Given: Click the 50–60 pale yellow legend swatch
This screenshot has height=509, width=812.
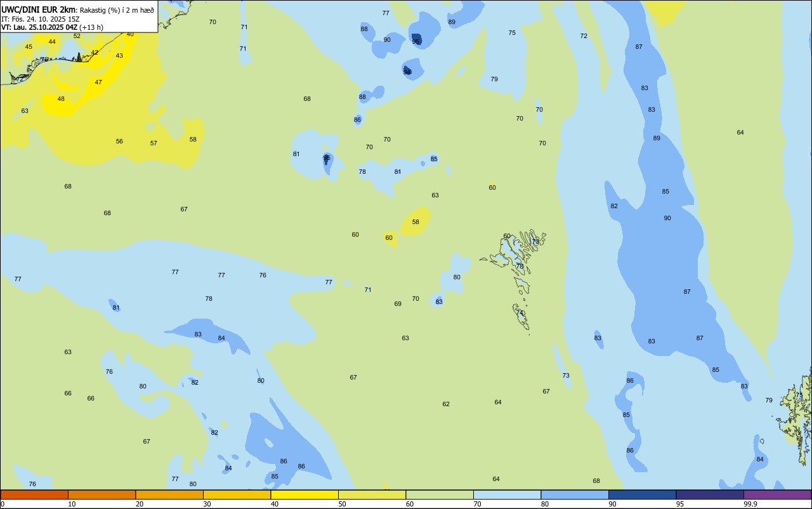Looking at the screenshot, I should click(372, 494).
